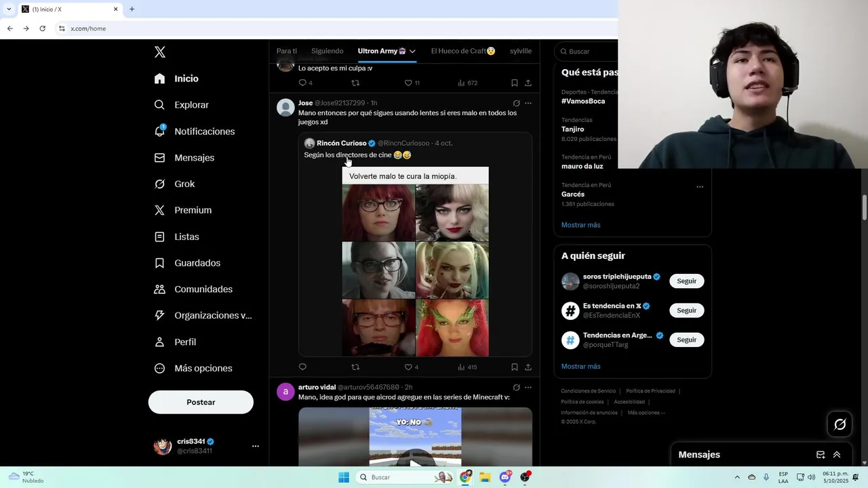Screen dimensions: 868x488
Task: Open Windows Start menu
Action: [344, 477]
